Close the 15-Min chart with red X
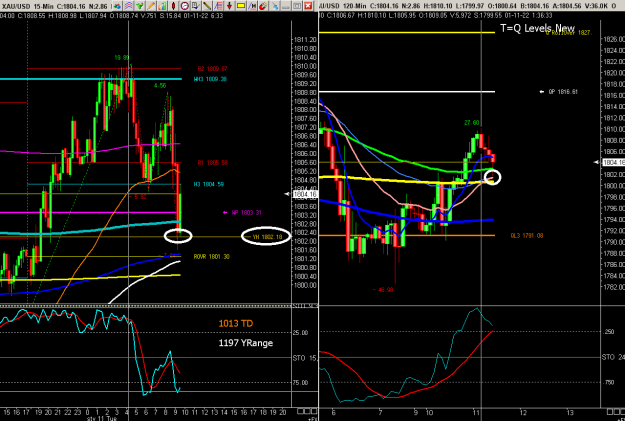The width and height of the screenshot is (625, 421). pos(308,6)
